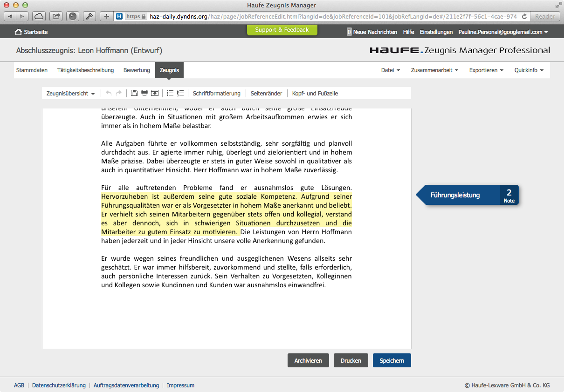
Task: Open the Impressum link
Action: pos(181,385)
